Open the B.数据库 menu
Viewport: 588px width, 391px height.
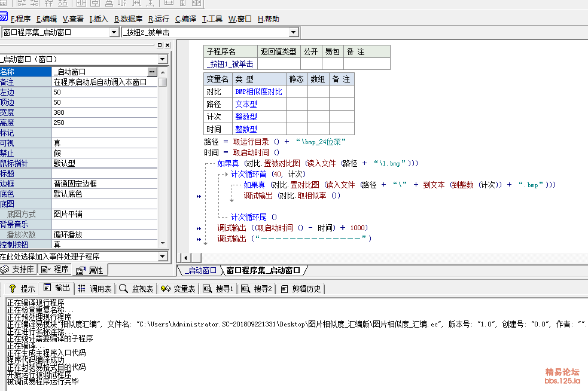point(128,19)
